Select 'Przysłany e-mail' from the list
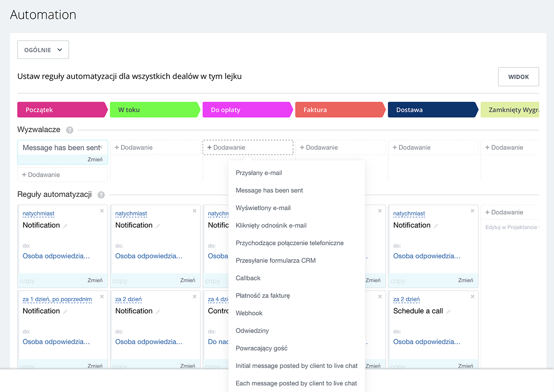 [258, 173]
